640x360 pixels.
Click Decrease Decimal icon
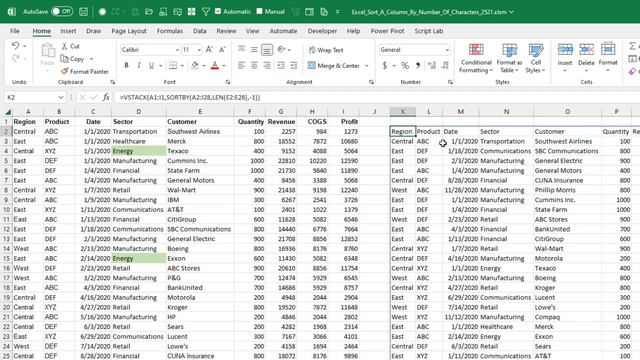pyautogui.click(x=445, y=65)
